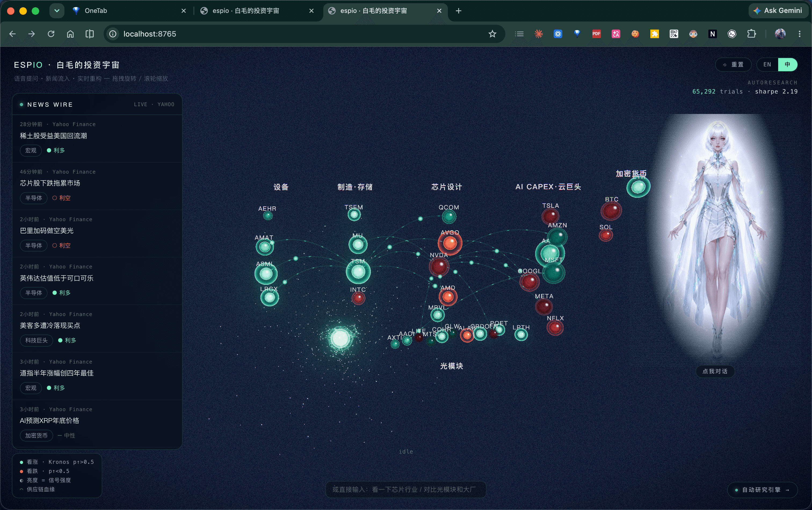Select the AEHR node
This screenshot has width=812, height=510.
[x=268, y=215]
